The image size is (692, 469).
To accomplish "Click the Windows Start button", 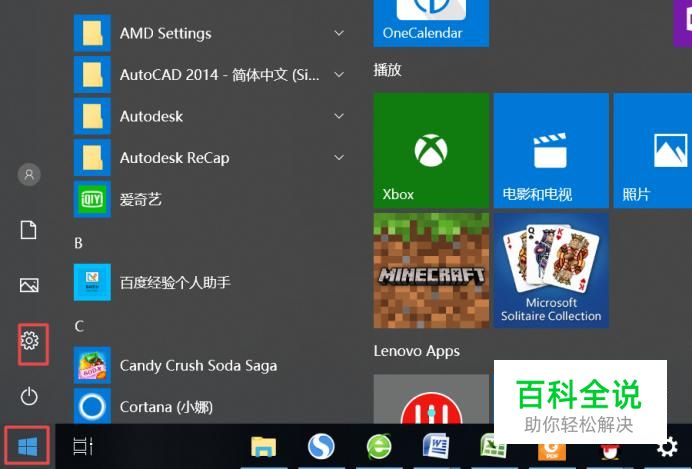I will (27, 447).
